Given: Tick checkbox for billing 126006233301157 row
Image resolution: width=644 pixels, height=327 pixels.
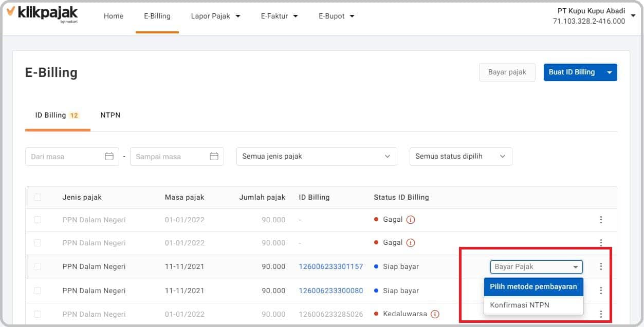Looking at the screenshot, I should coord(38,266).
